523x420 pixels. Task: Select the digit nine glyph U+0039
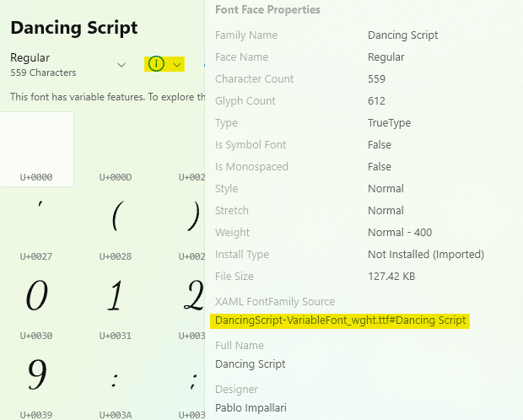(x=36, y=376)
